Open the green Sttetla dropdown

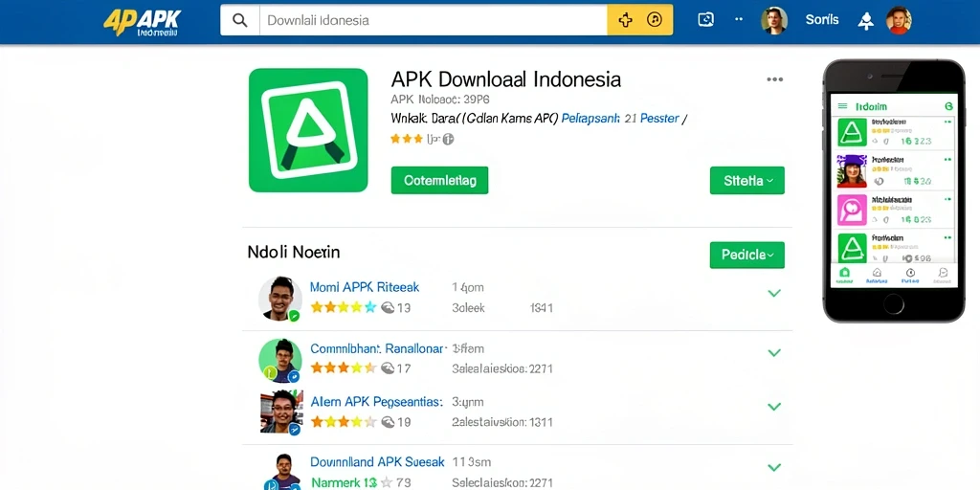tap(746, 181)
